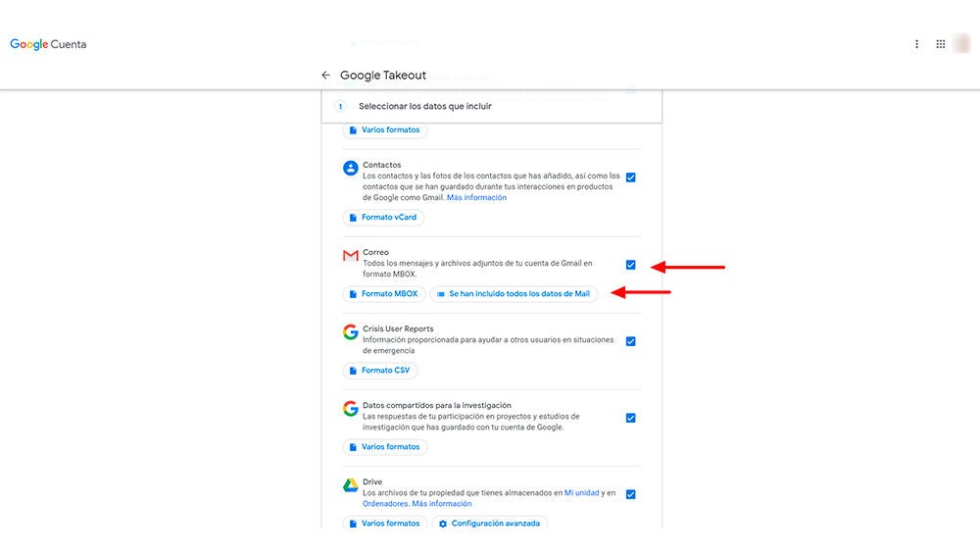Screen dimensions: 980x556
Task: Open Varios formatos under Datos compartidos
Action: point(385,446)
